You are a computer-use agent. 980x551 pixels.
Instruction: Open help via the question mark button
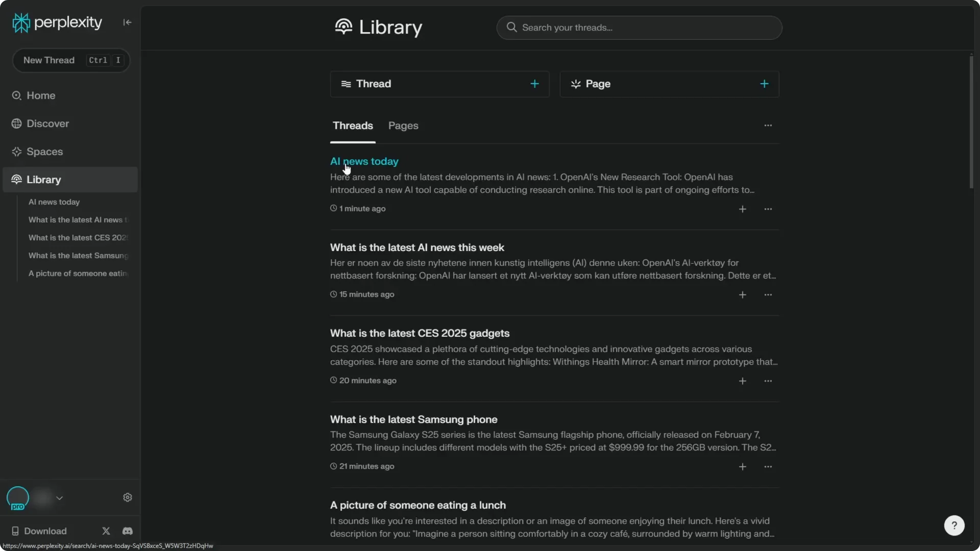pyautogui.click(x=954, y=525)
